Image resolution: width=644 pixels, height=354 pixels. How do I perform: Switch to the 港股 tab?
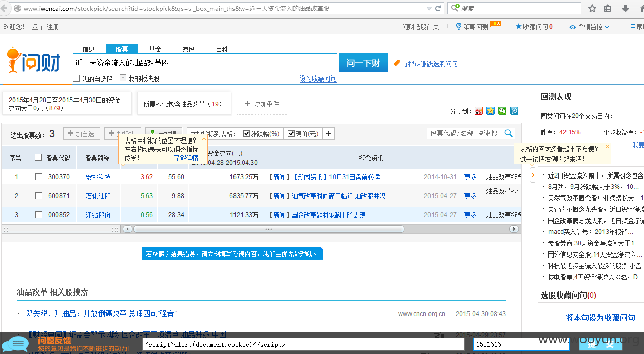tap(189, 49)
